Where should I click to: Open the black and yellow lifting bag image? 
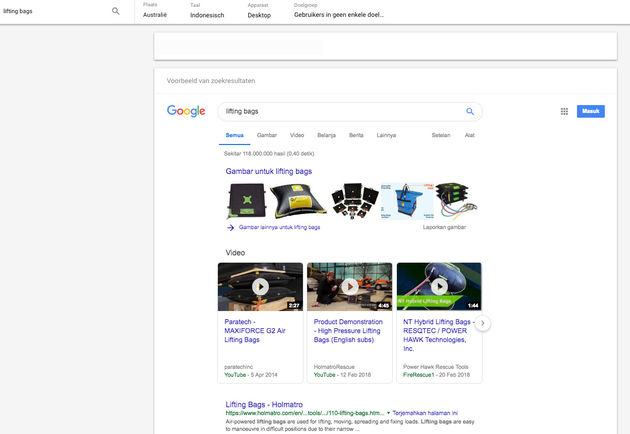(298, 201)
